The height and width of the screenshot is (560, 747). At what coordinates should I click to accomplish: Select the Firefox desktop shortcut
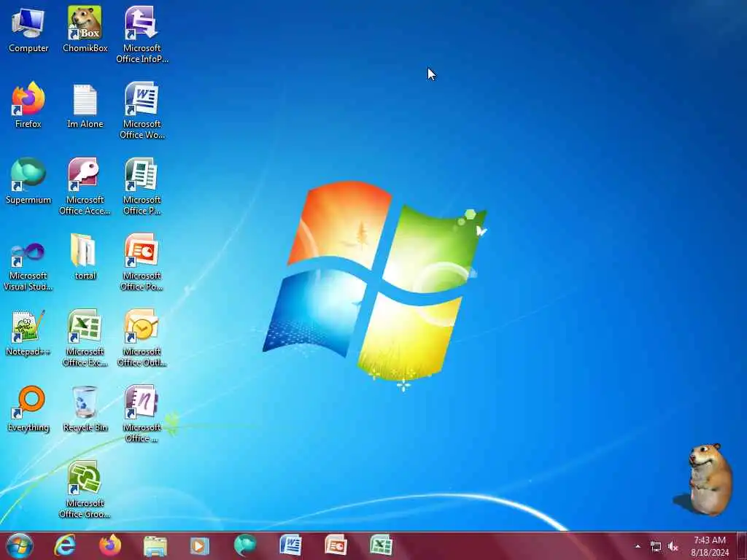[28, 105]
